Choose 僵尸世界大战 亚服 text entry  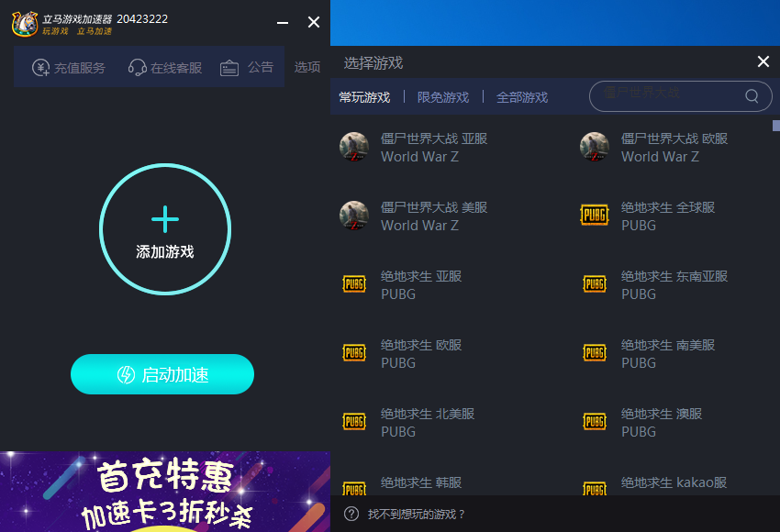(x=434, y=147)
